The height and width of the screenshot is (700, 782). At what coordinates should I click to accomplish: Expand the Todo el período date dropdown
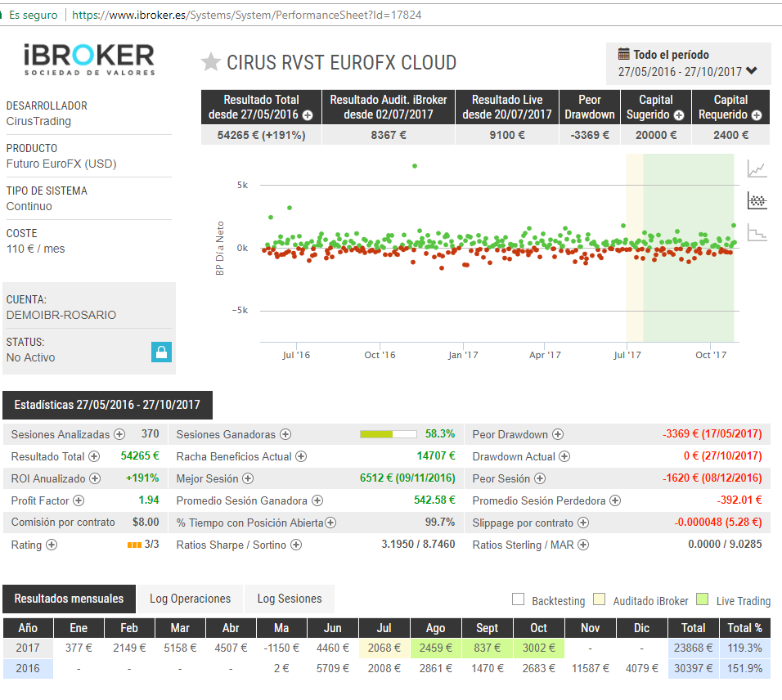click(688, 63)
